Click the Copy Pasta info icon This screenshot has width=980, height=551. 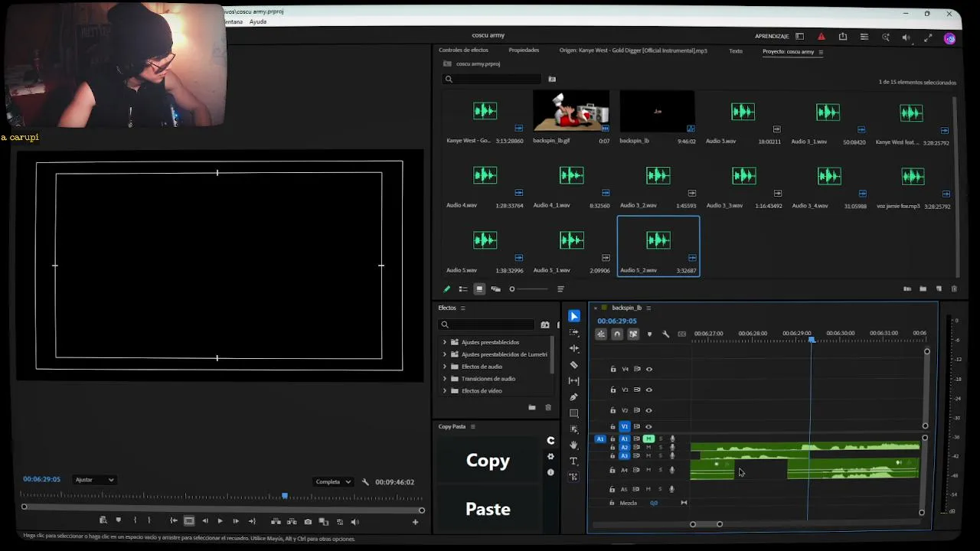coord(550,472)
